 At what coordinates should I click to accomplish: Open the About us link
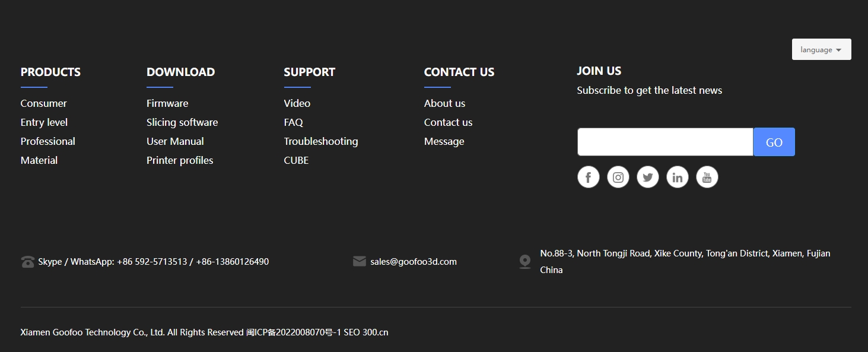(444, 103)
